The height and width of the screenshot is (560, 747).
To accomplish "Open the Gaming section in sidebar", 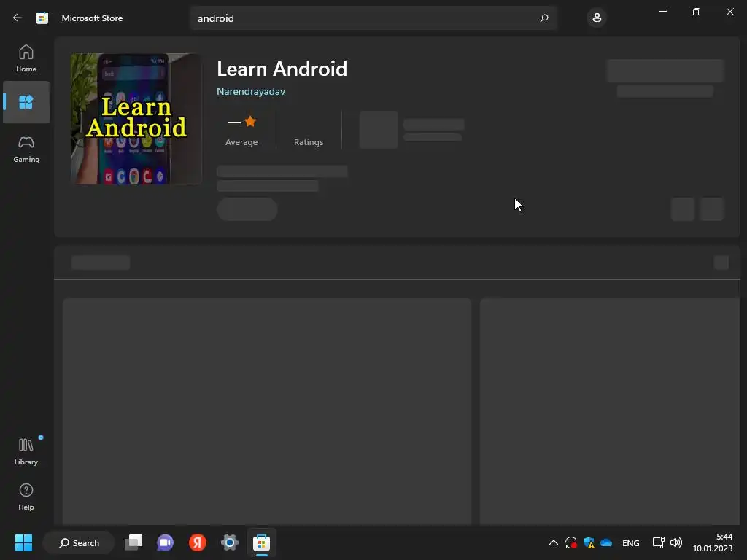I will [x=26, y=149].
